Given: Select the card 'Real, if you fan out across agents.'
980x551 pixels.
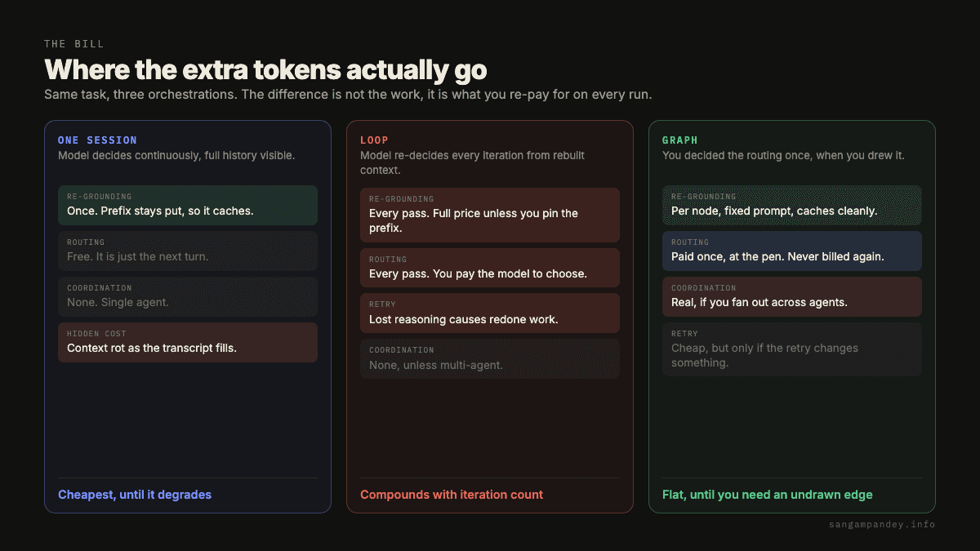Looking at the screenshot, I should [x=792, y=296].
